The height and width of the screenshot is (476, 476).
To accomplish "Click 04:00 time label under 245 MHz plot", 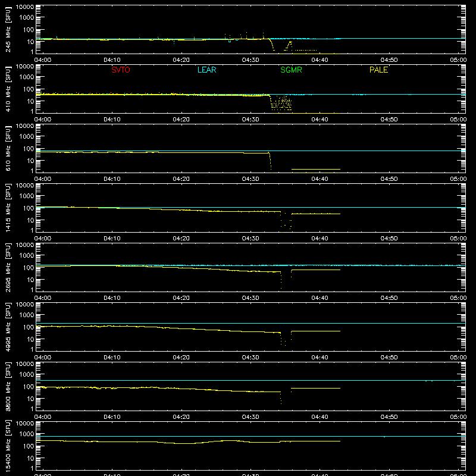I will click(x=43, y=60).
